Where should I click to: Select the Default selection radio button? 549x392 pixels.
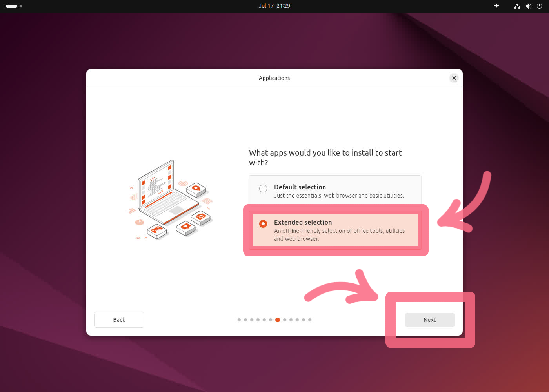point(263,189)
